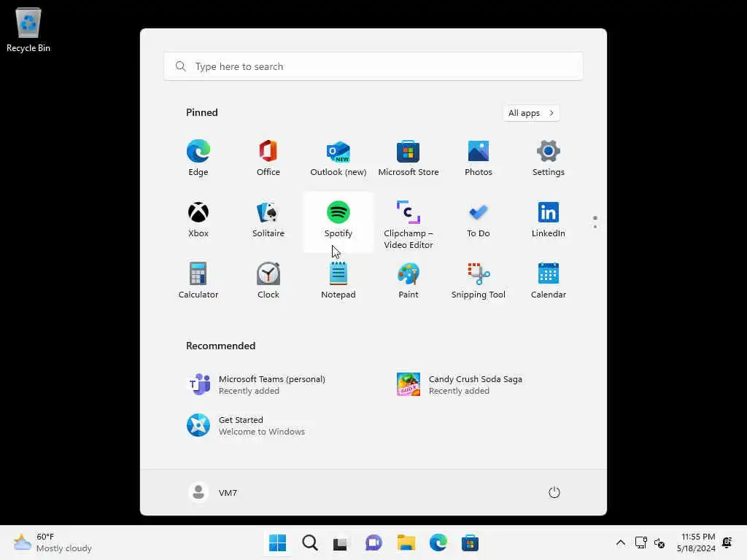Screen dimensions: 747x560
Task: Launch the Clock app
Action: pyautogui.click(x=268, y=281)
